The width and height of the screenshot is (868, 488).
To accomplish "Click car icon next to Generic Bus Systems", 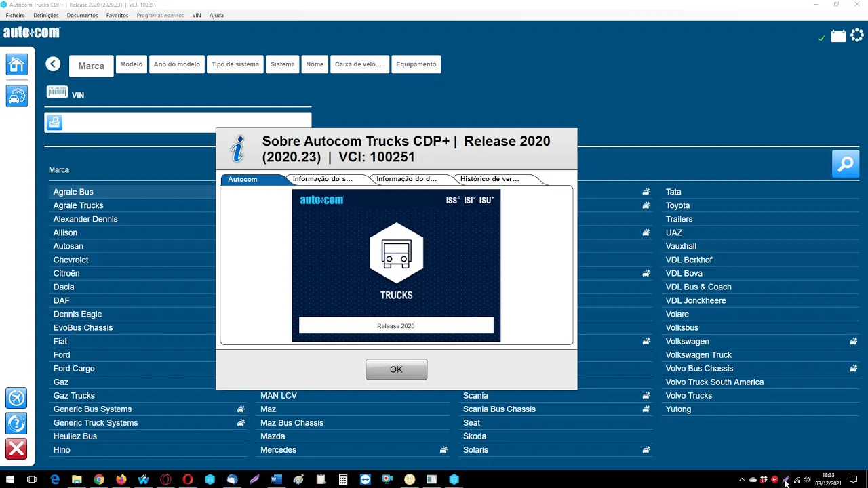I will pos(241,409).
